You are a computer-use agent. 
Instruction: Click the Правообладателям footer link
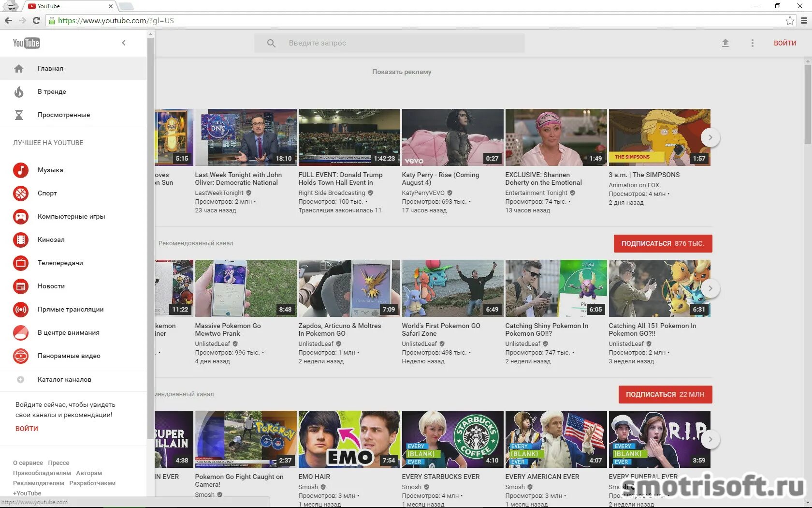[42, 473]
